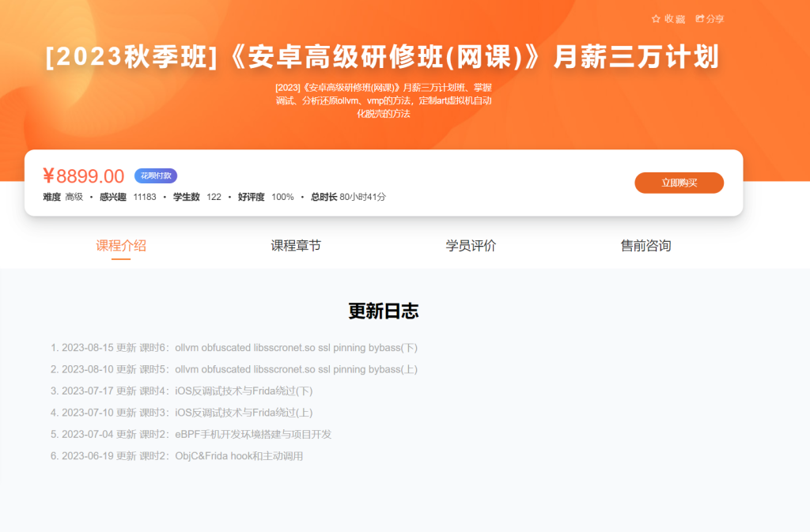Click the star icon beside 收藏
This screenshot has height=532, width=810.
(x=656, y=18)
